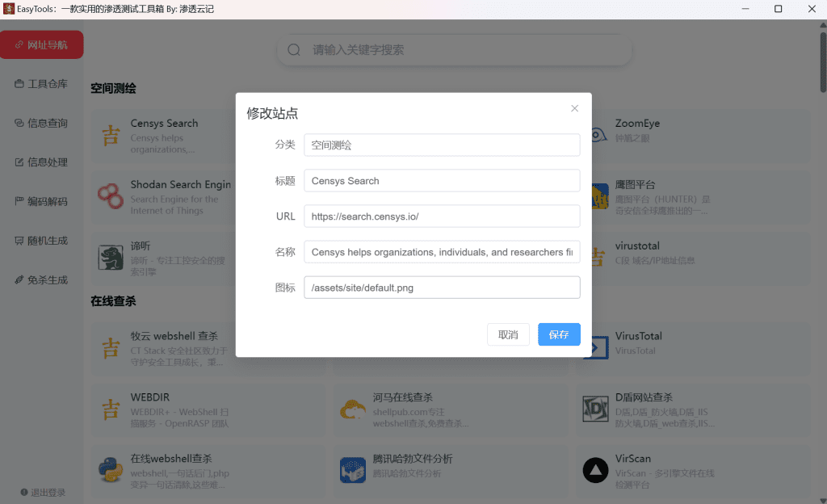Click the keyword search box 请输入关键字搜索

[455, 49]
